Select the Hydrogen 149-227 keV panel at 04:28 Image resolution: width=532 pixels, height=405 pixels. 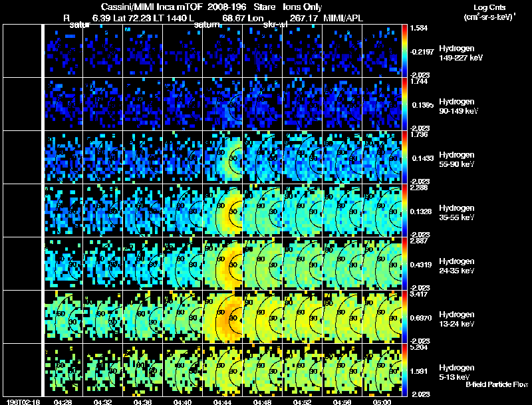[x=63, y=51]
